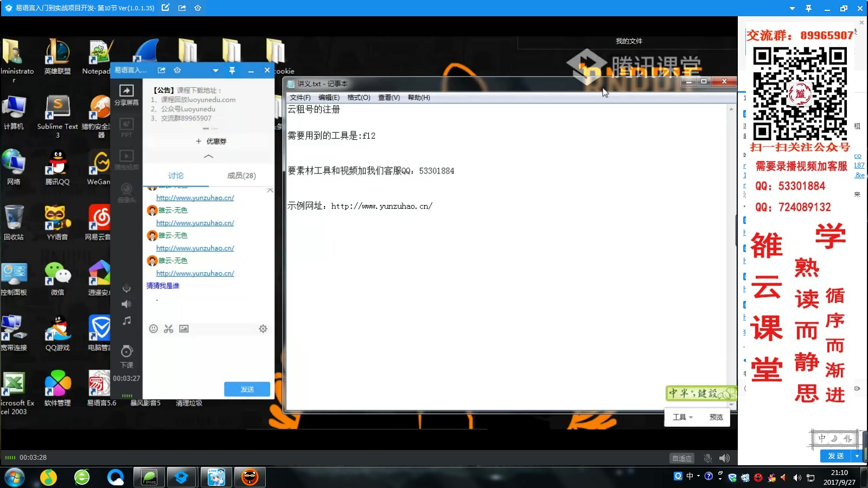This screenshot has width=868, height=488.
Task: Open the dropdown arrow in player title bar
Action: 792,8
